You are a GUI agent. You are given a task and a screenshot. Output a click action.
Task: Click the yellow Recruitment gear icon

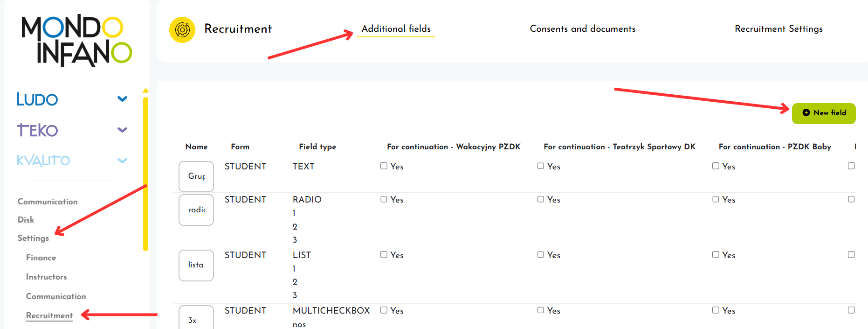tap(182, 30)
